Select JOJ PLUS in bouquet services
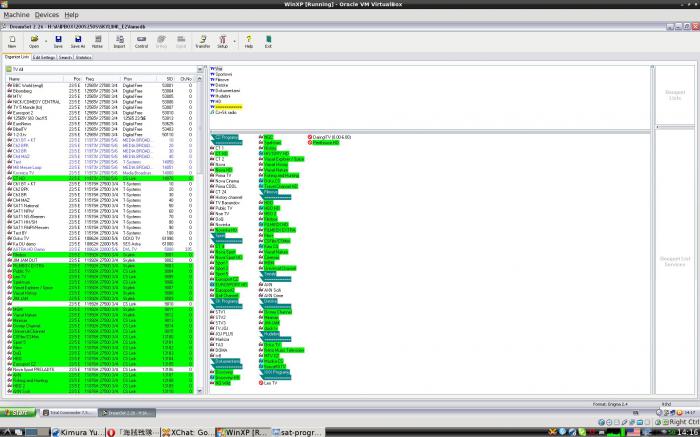The image size is (700, 437). (x=224, y=334)
